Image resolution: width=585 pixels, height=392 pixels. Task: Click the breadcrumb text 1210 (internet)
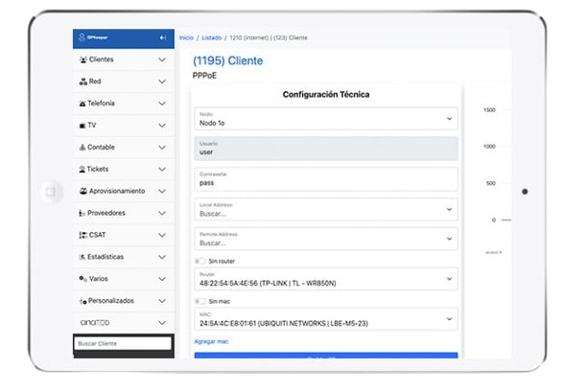(x=248, y=37)
